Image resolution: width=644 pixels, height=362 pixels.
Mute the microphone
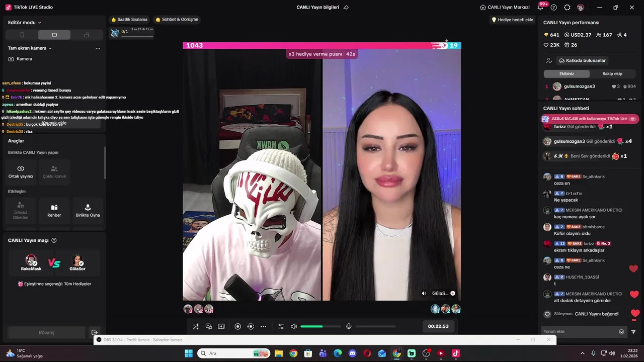pyautogui.click(x=349, y=326)
